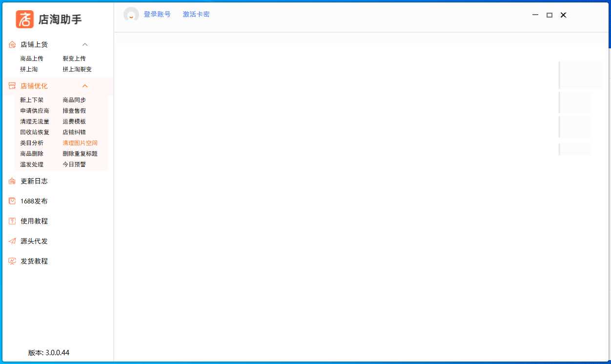Click the 源头代发 paper plane icon
This screenshot has height=364, width=611.
[12, 241]
